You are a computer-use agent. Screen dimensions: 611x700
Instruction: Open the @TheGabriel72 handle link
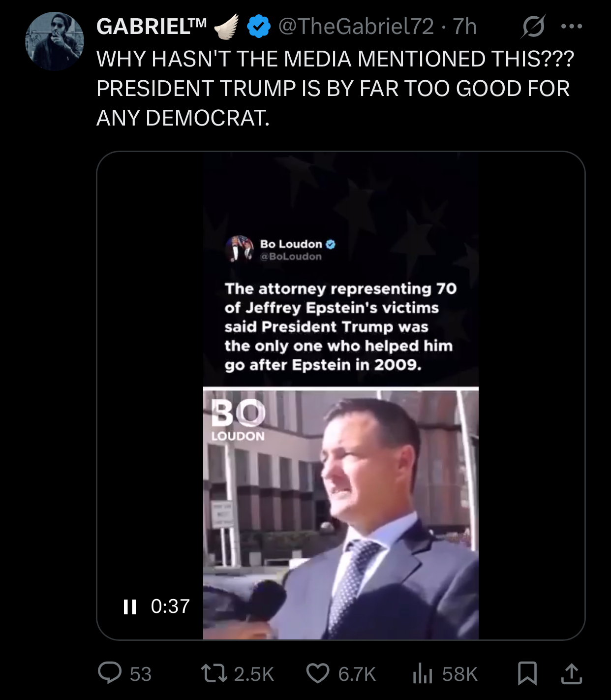click(356, 27)
